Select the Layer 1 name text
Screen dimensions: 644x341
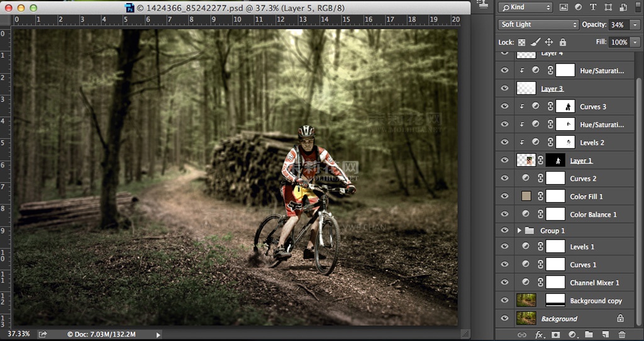[x=581, y=160]
